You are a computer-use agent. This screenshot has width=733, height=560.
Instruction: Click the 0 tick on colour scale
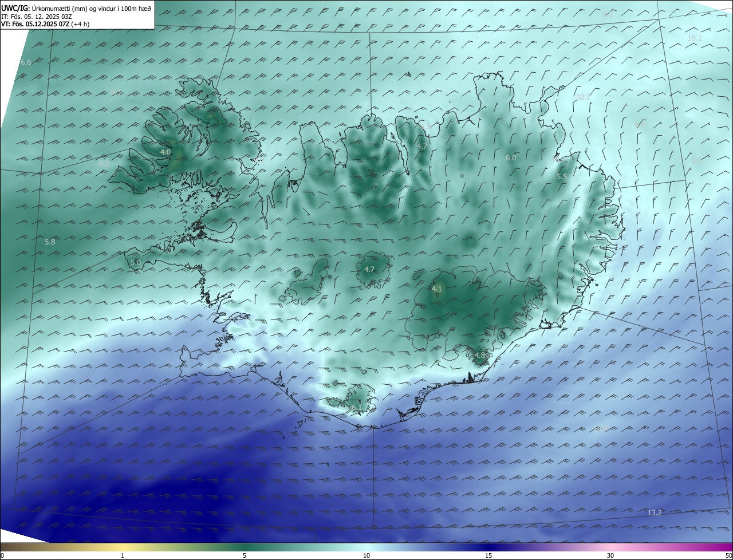pos(2,555)
